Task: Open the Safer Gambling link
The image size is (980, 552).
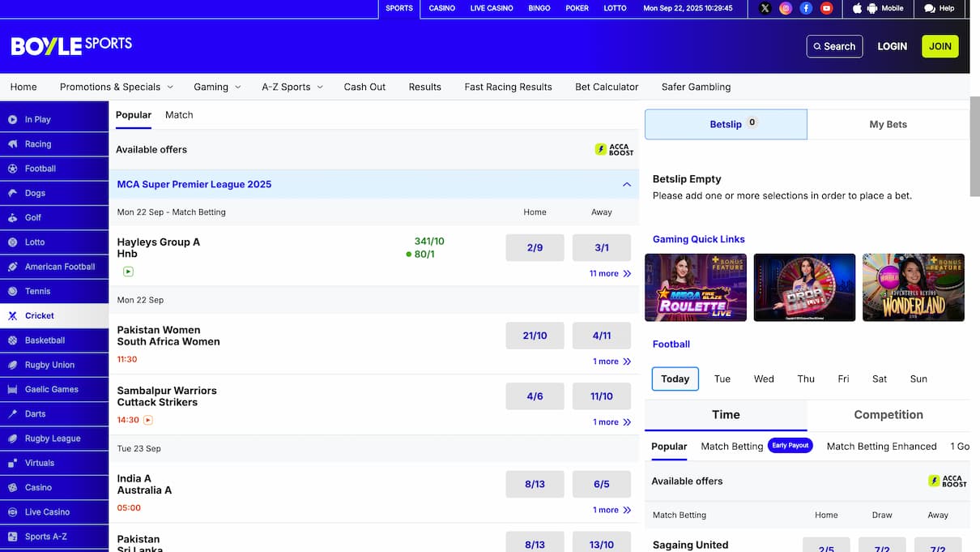Action: click(x=696, y=87)
